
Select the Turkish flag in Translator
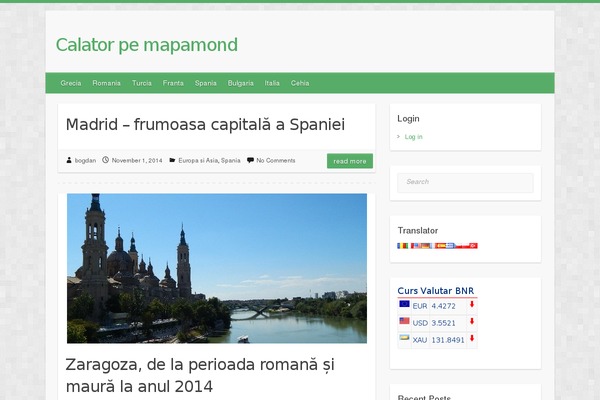click(x=473, y=246)
